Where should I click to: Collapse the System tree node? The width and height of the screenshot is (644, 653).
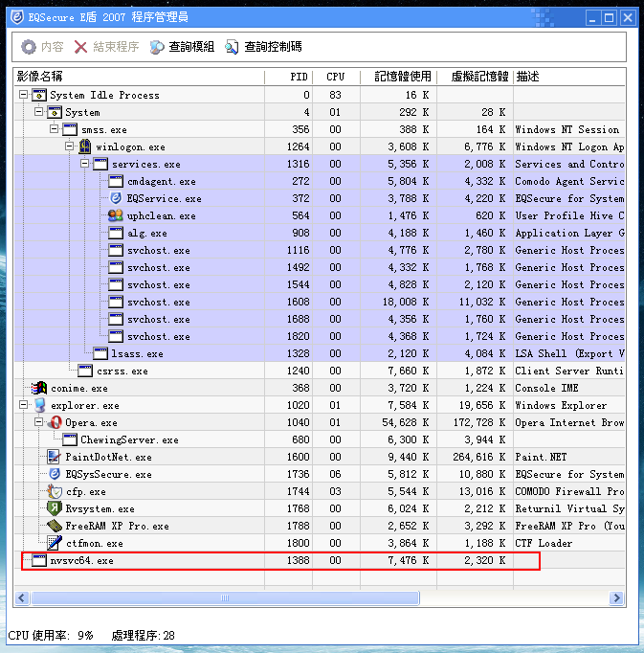38,112
